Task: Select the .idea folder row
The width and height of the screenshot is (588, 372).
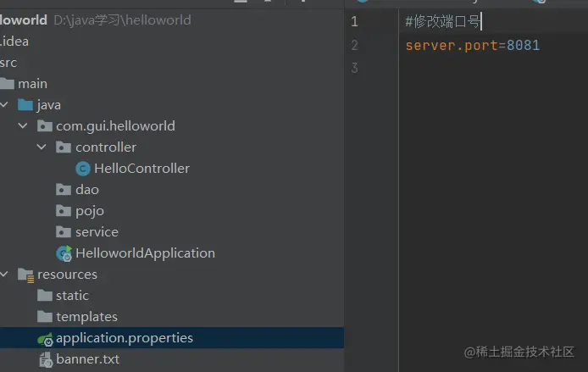Action: click(x=172, y=42)
